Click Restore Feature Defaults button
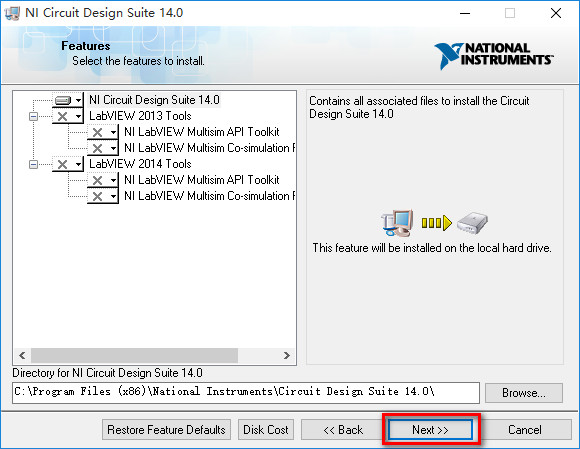Screen dimensions: 580x449 click(x=166, y=430)
